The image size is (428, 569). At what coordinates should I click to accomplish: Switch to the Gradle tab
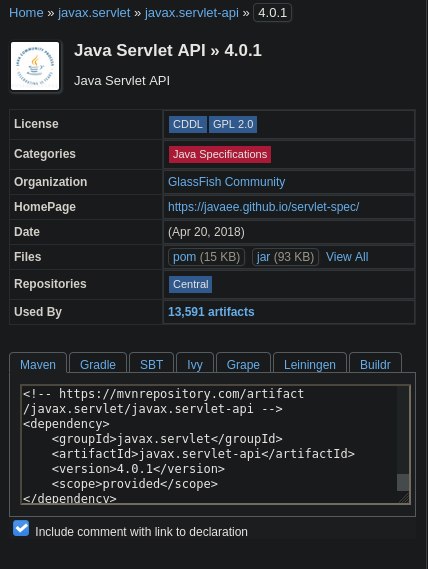pos(98,364)
